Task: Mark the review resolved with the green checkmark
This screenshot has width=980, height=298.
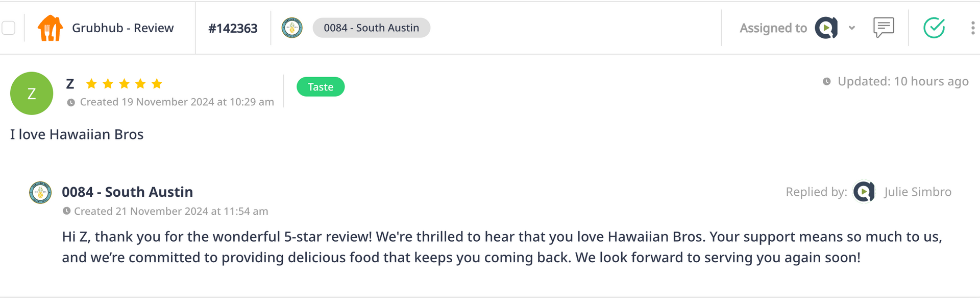Action: 934,28
